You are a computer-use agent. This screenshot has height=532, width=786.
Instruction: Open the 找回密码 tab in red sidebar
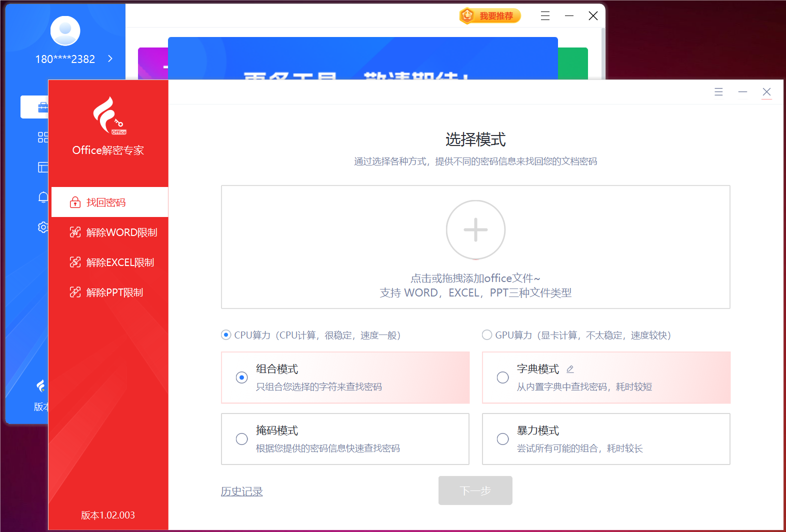tap(110, 202)
